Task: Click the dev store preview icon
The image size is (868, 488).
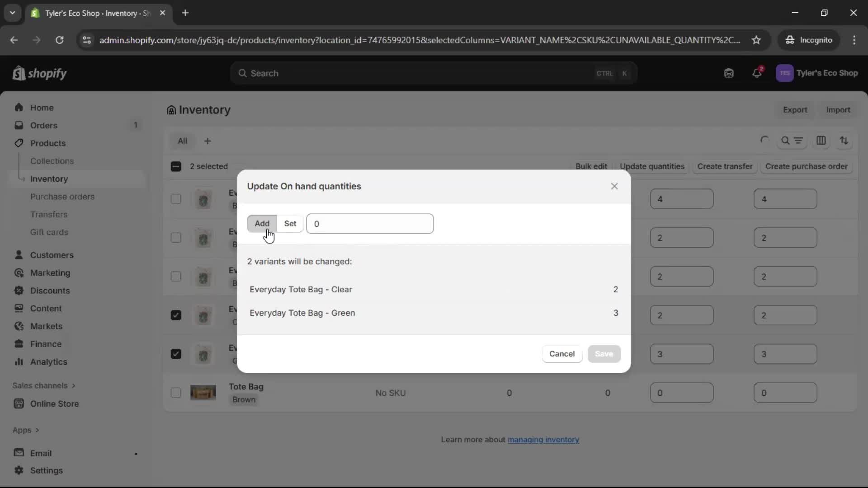Action: (x=729, y=73)
